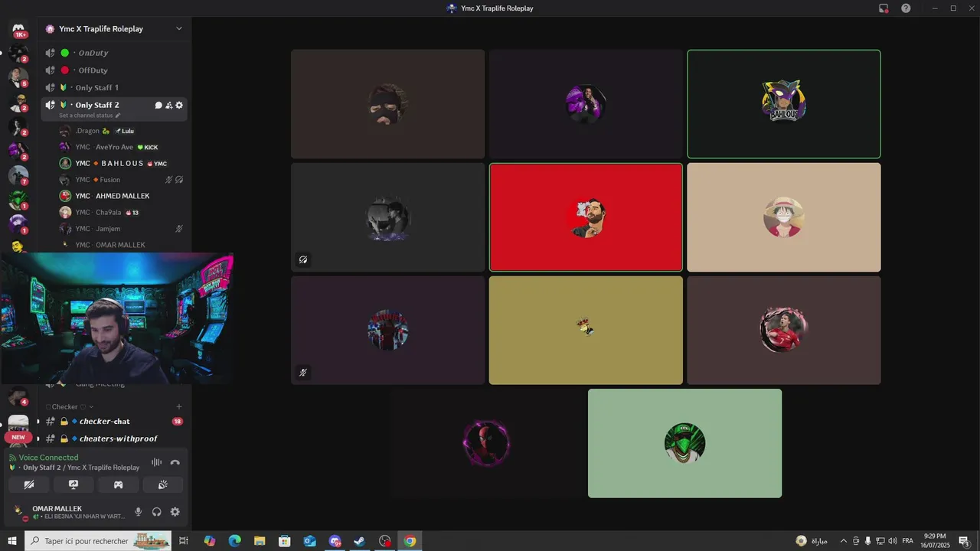
Task: Deafen with headphones icon in user panel
Action: pos(157,512)
